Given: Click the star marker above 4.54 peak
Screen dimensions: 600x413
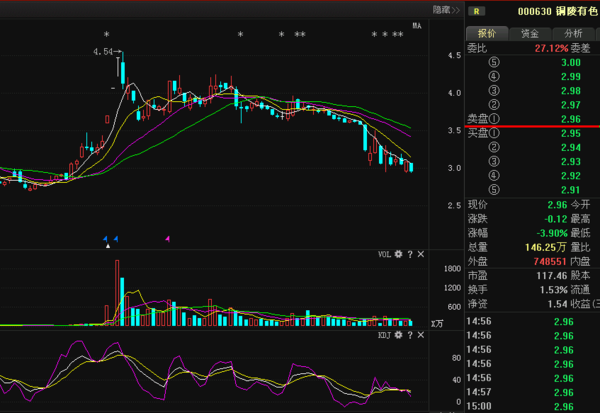Looking at the screenshot, I should point(107,34).
